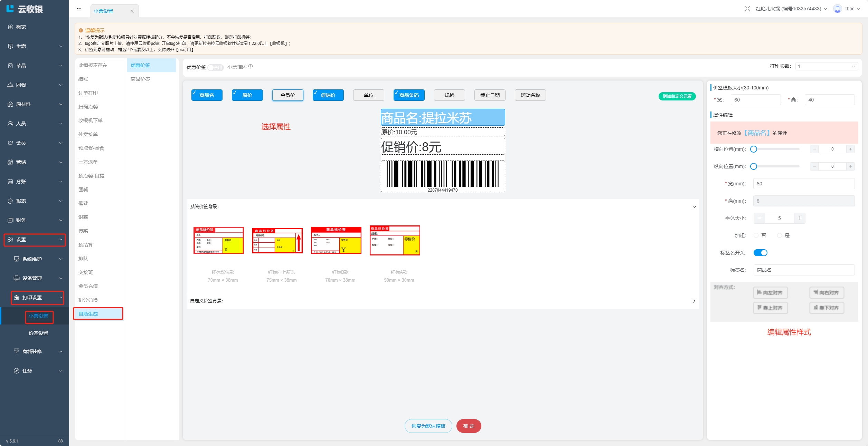Open the 概览 overview sidebar icon
Screen dimensions: 868x446
pyautogui.click(x=10, y=27)
